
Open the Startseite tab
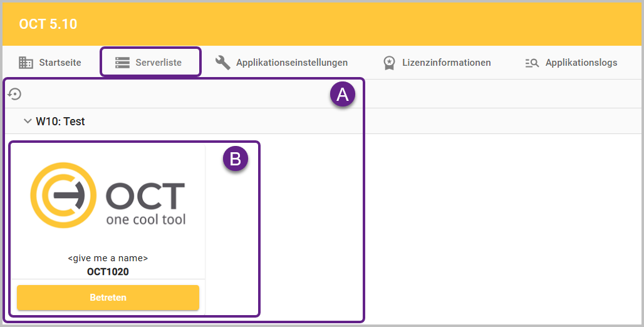(x=60, y=63)
